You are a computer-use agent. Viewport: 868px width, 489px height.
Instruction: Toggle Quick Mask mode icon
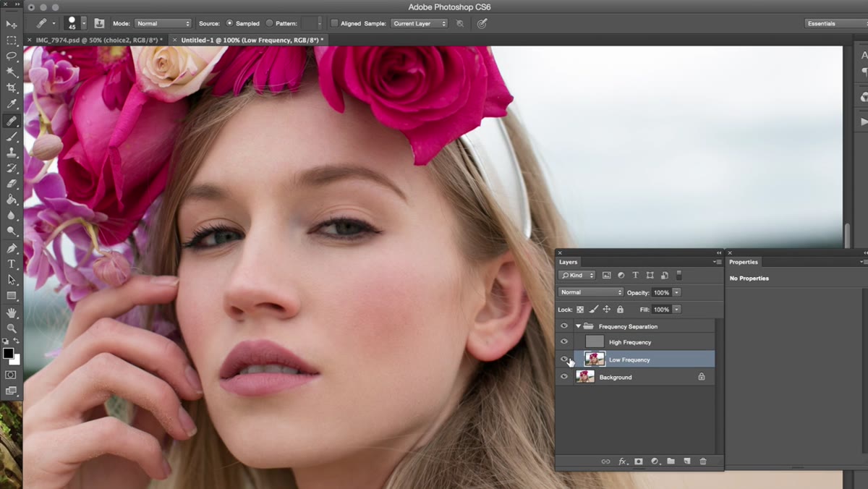(11, 375)
